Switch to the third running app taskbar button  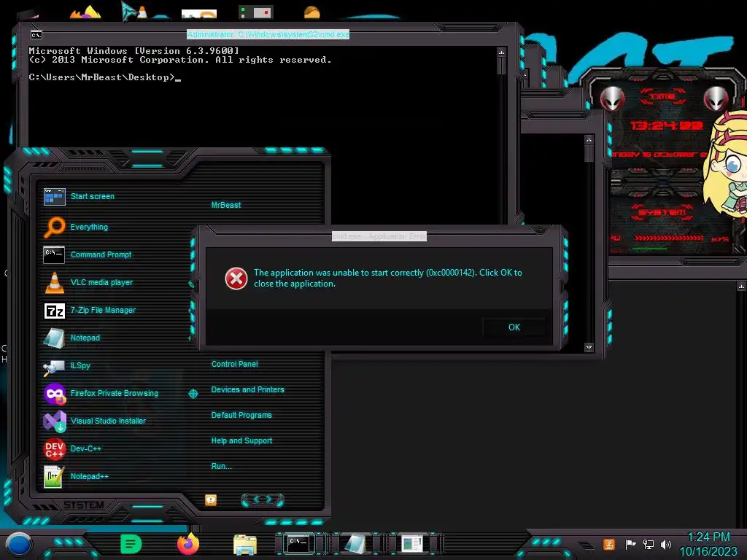coord(411,544)
